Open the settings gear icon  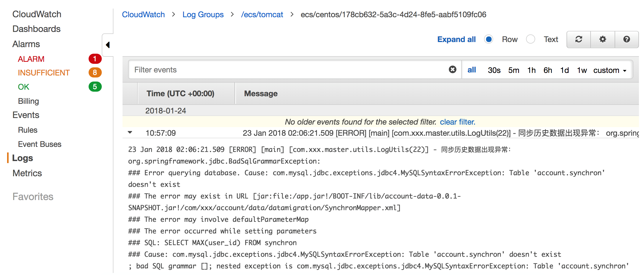coord(603,39)
